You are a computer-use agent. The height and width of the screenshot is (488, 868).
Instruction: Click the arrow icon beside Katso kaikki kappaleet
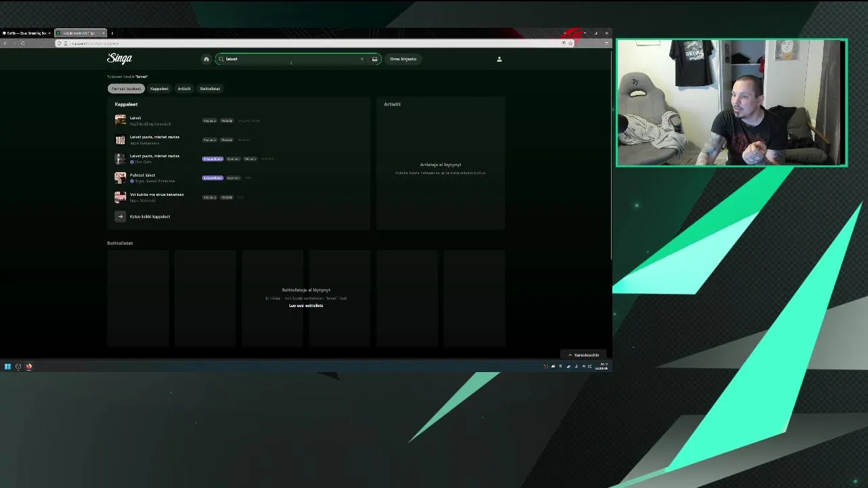click(120, 216)
